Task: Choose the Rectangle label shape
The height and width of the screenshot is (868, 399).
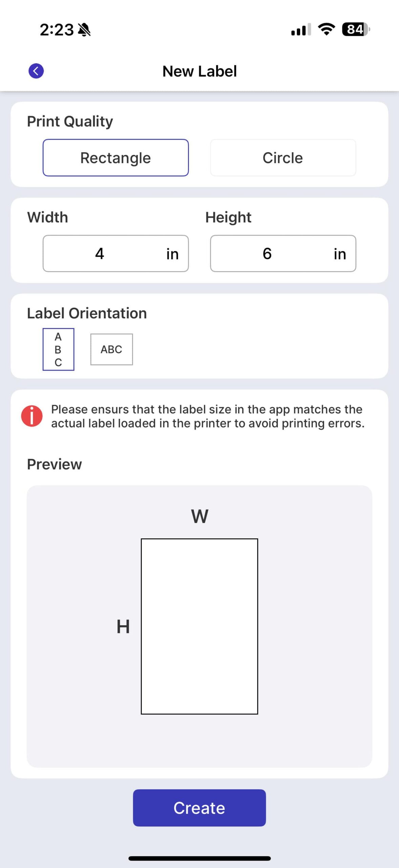Action: [115, 158]
